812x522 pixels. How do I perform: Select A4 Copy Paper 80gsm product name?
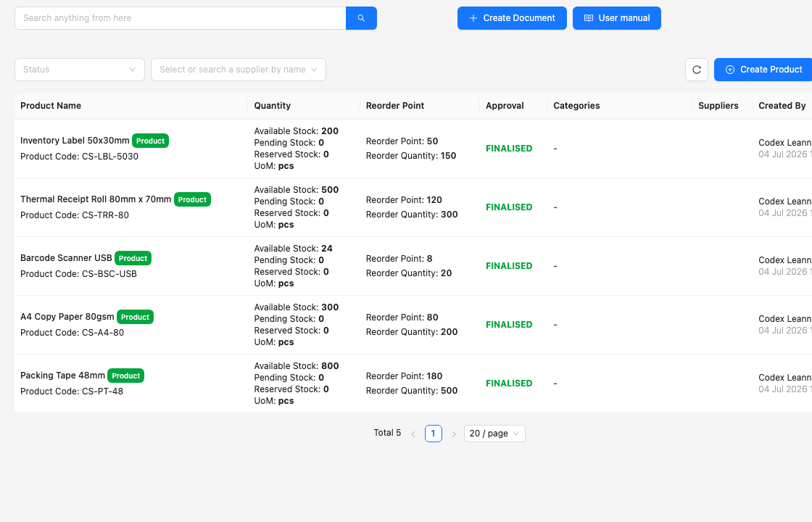pos(67,316)
